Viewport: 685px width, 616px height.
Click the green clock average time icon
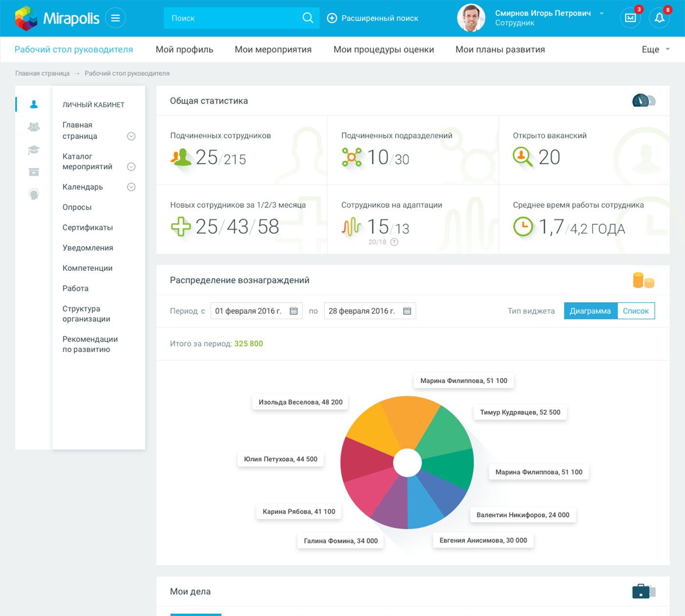523,226
